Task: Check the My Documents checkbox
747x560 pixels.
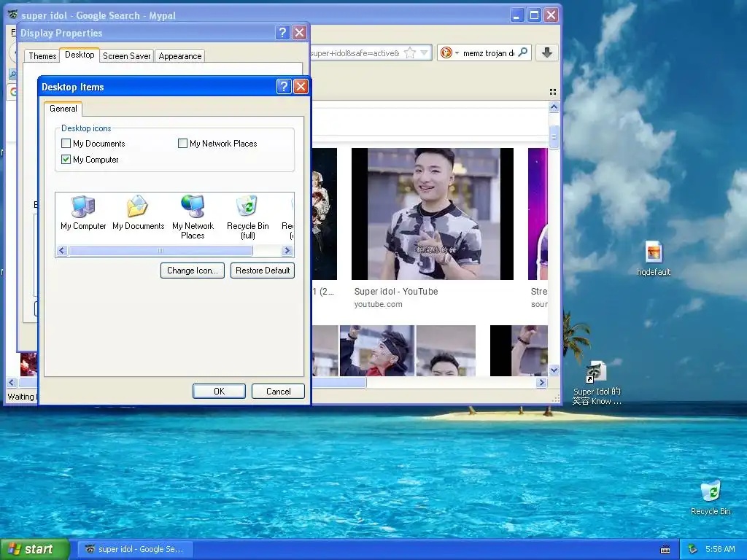Action: [66, 144]
